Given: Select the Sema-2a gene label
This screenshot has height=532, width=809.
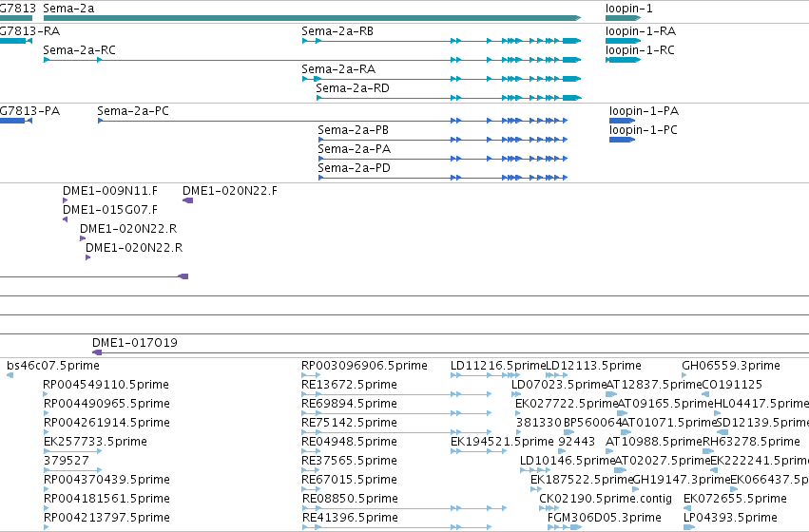Looking at the screenshot, I should click(68, 9).
